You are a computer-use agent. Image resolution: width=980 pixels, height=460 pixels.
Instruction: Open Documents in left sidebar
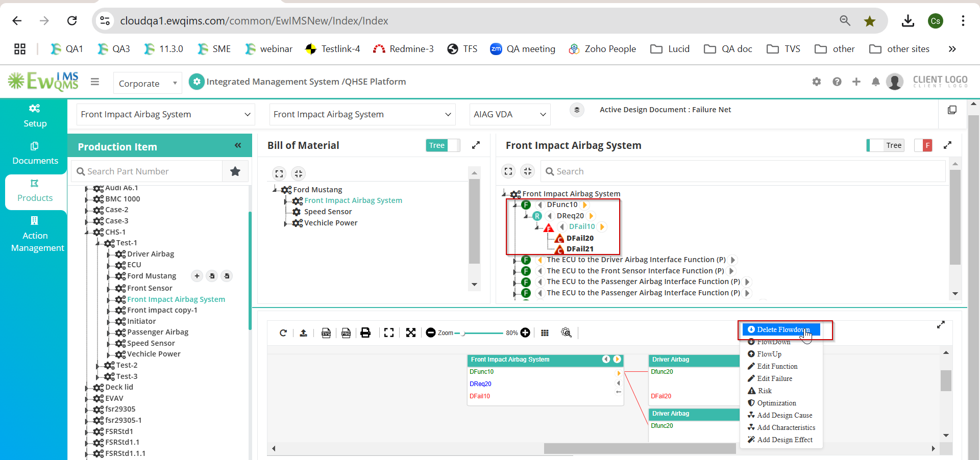click(35, 154)
